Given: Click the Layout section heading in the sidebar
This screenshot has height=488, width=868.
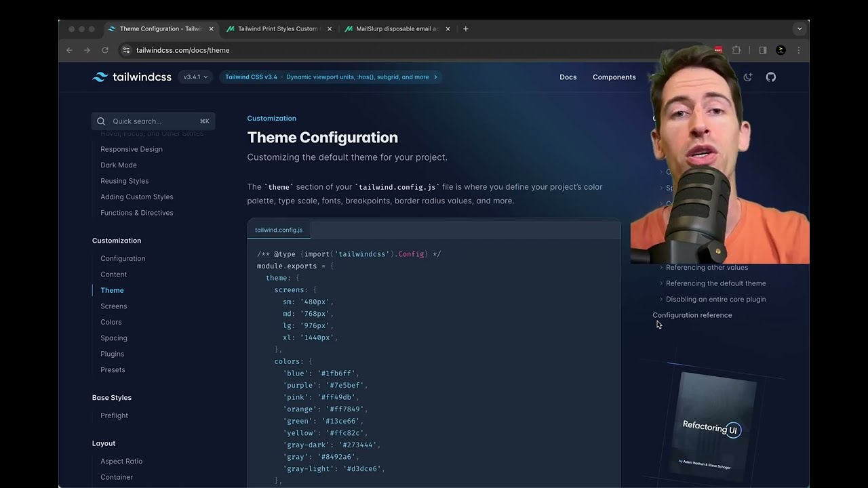Looking at the screenshot, I should [104, 443].
